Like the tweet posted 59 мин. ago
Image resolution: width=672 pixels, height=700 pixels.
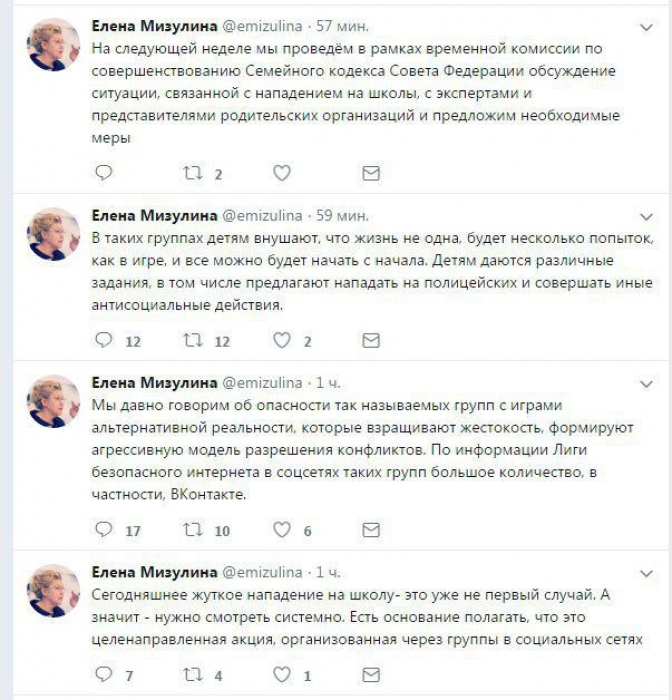point(282,341)
